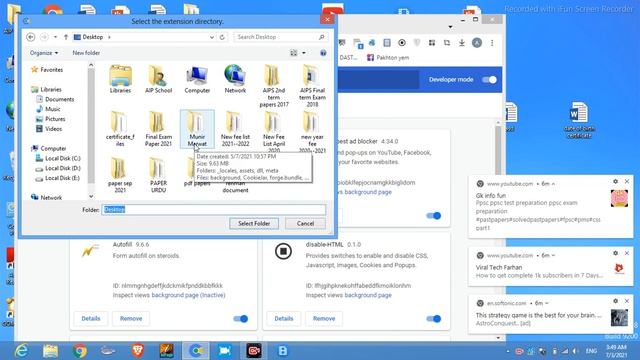Viewport: 640px width, 360px height.
Task: Click the Back navigation arrow in dialog
Action: (x=31, y=37)
